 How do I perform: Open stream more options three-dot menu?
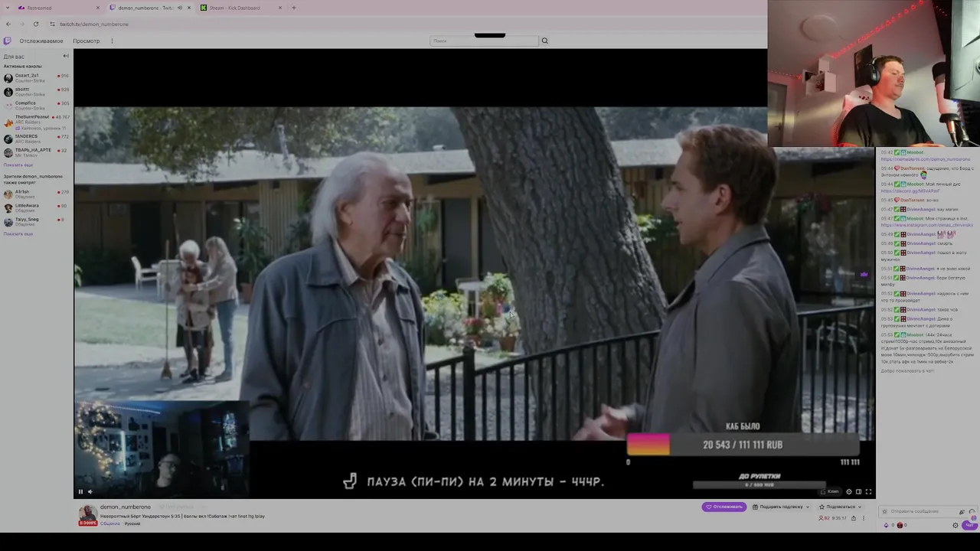tap(863, 518)
